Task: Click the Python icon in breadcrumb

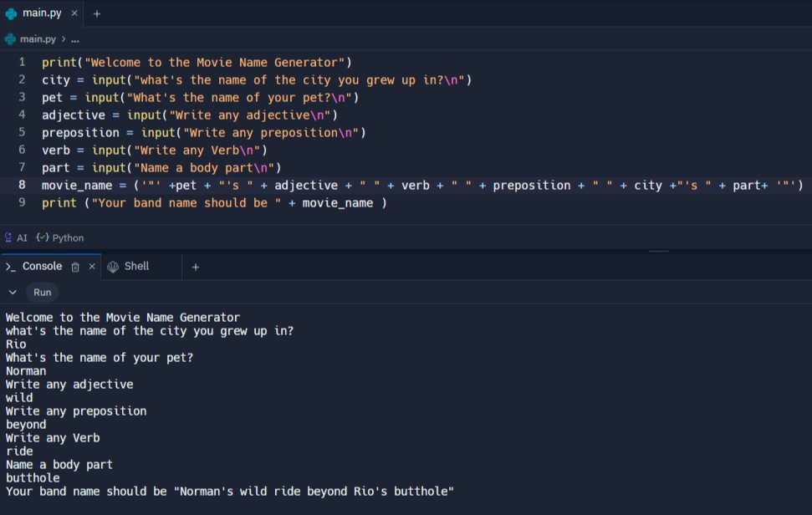Action: [10, 39]
